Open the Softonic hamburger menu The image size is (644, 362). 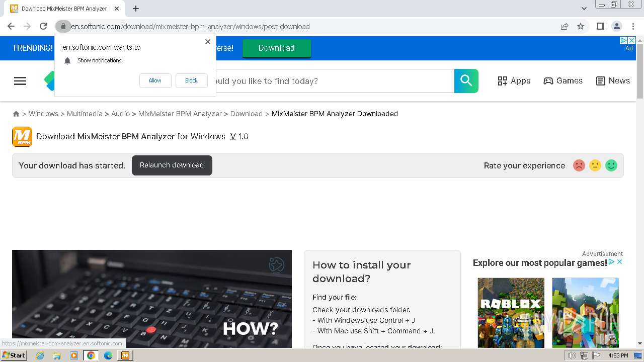20,81
